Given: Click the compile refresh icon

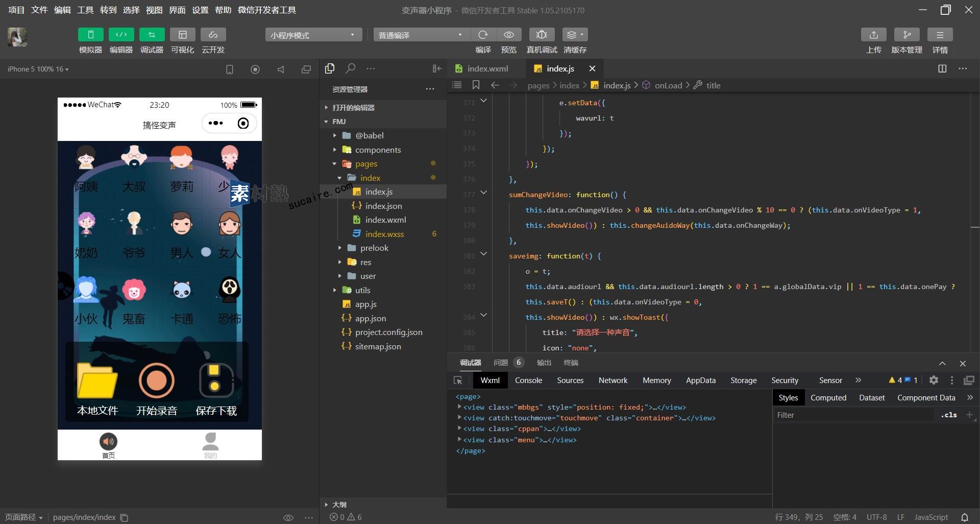Looking at the screenshot, I should 483,35.
